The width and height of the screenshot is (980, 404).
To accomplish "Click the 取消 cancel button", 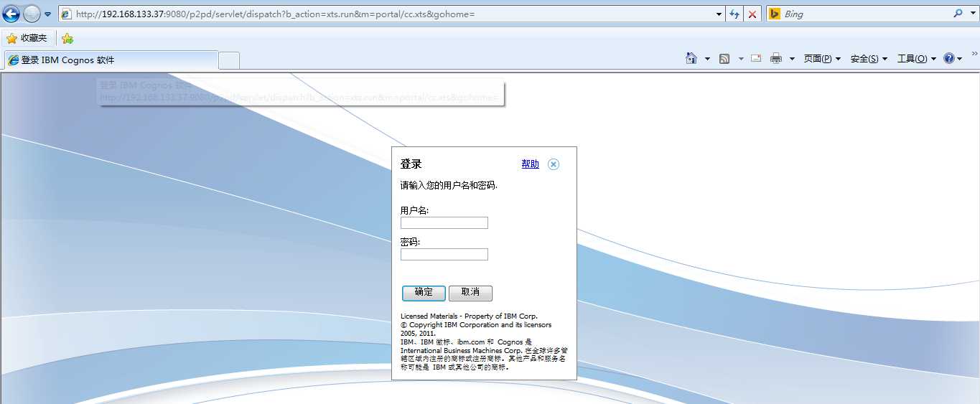I will pyautogui.click(x=470, y=293).
